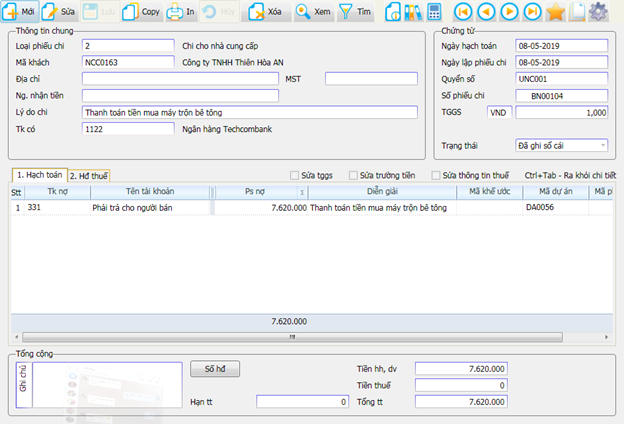
Task: Expand the Trạng thái dropdown
Action: pos(602,146)
